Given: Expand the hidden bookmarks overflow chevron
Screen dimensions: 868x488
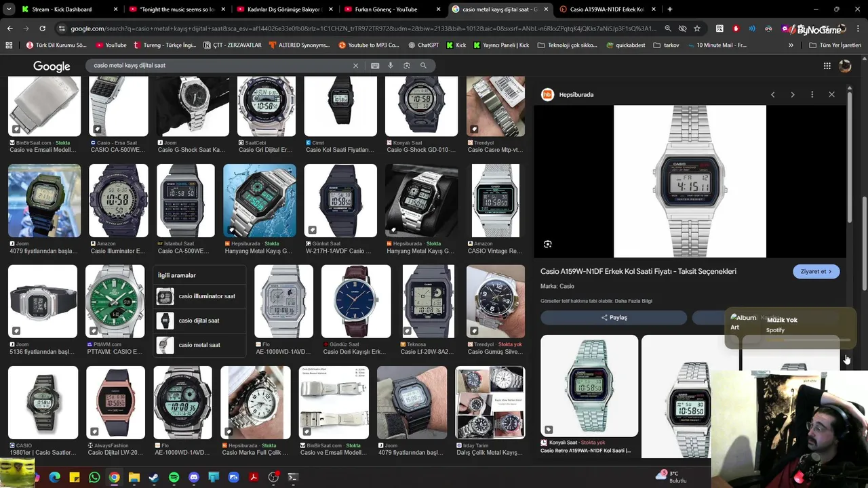Looking at the screenshot, I should (x=791, y=45).
